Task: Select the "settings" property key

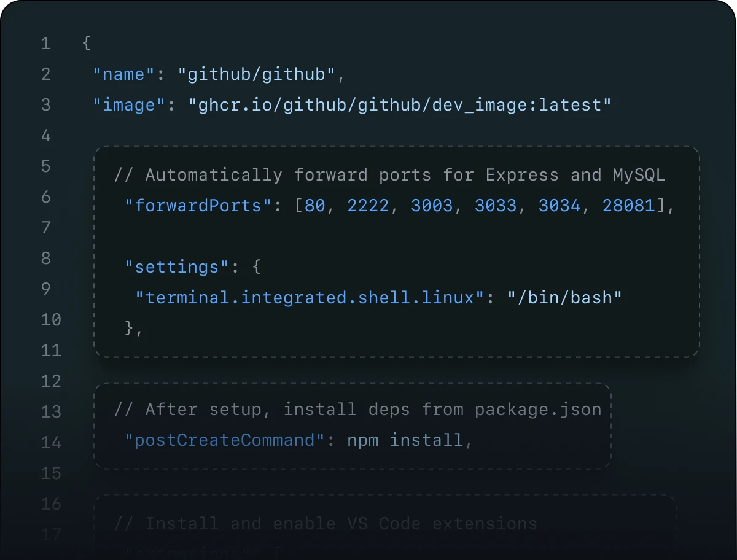Action: point(176,266)
